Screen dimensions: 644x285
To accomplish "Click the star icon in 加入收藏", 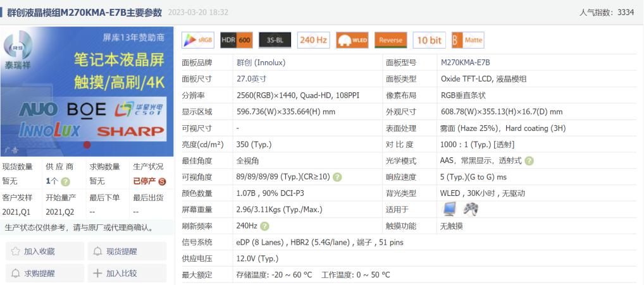I will 16,252.
